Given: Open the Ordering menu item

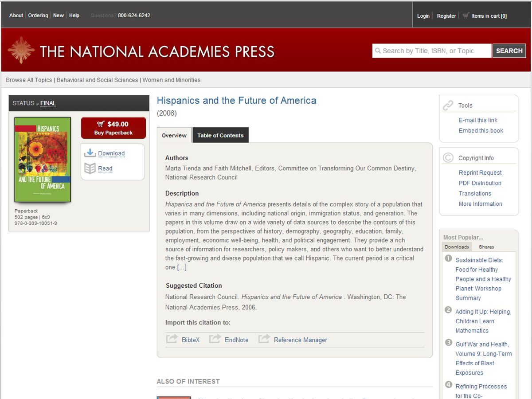Looking at the screenshot, I should click(38, 16).
